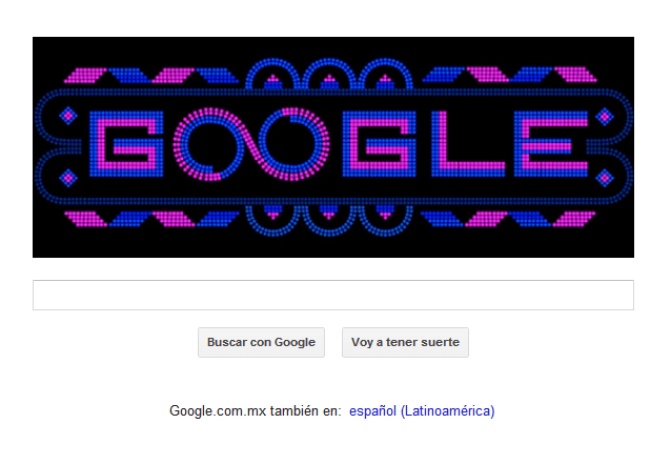Click the letter L in the doodle
Image resolution: width=650 pixels, height=464 pixels.
[468, 143]
